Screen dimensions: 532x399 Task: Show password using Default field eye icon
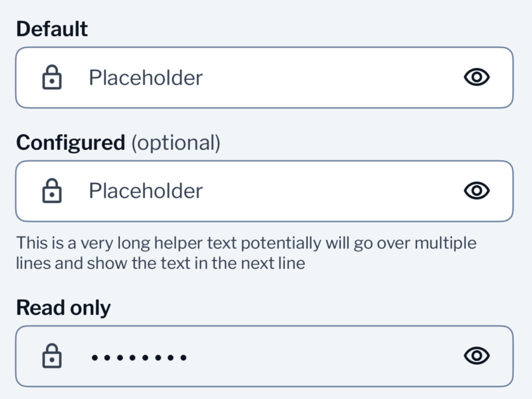click(x=477, y=77)
